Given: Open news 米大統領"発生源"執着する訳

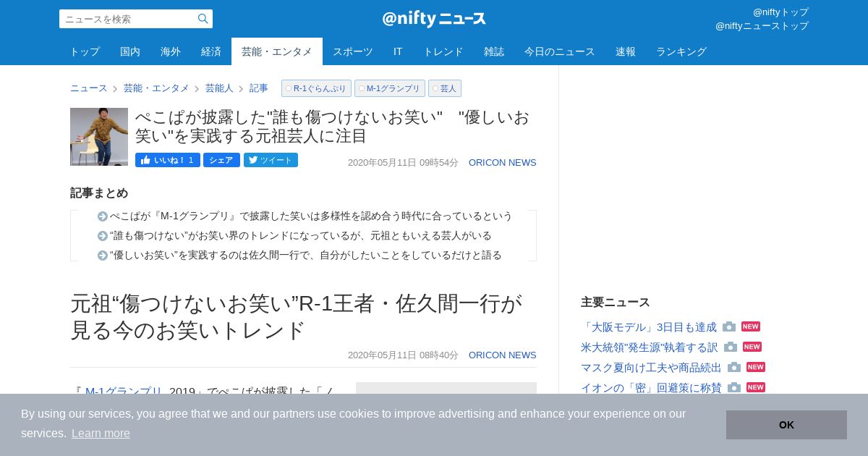Looking at the screenshot, I should pos(650,347).
